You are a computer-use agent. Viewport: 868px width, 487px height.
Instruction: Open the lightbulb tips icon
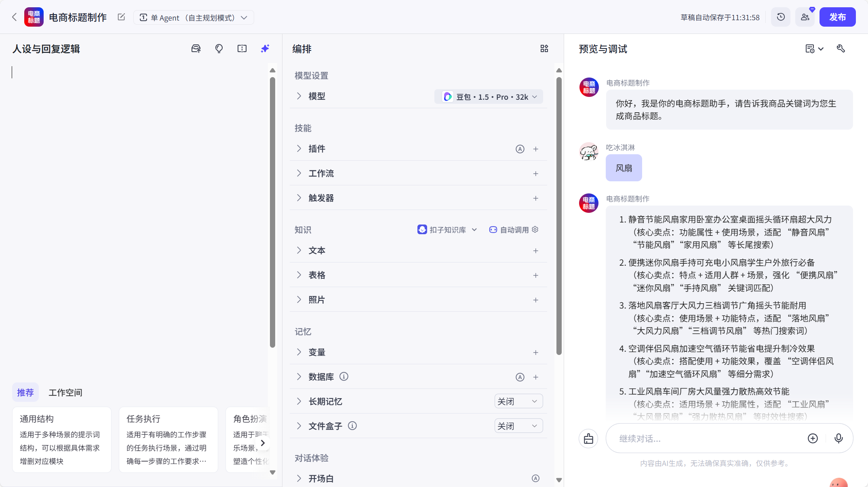(219, 48)
